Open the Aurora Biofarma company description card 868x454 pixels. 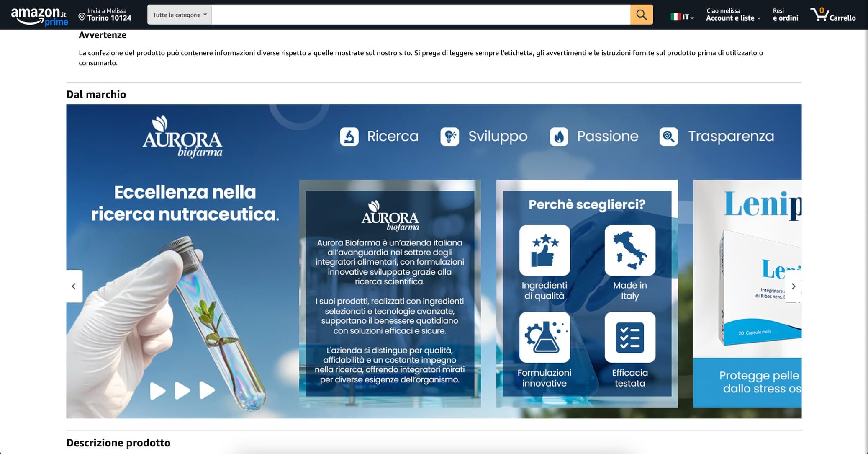point(390,294)
